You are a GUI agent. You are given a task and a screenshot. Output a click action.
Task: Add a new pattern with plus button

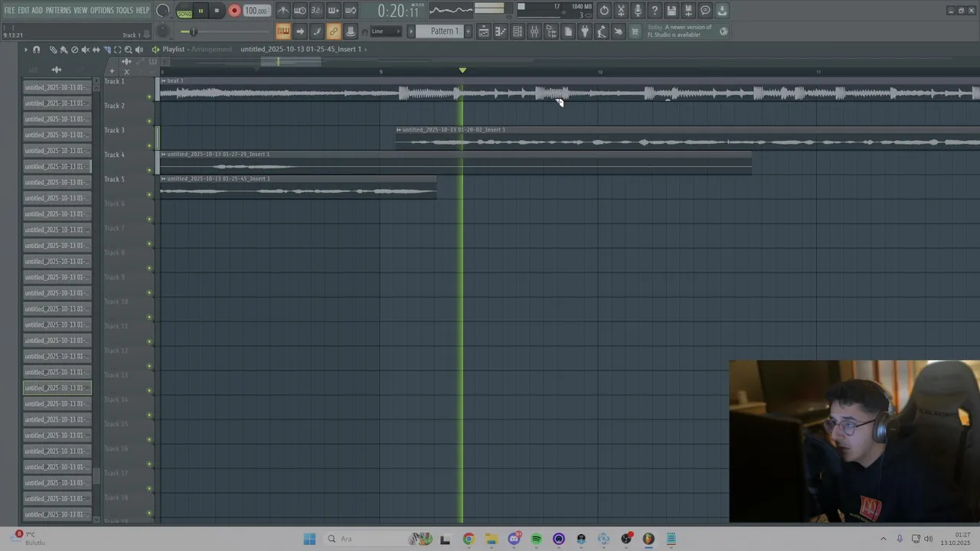tap(468, 31)
